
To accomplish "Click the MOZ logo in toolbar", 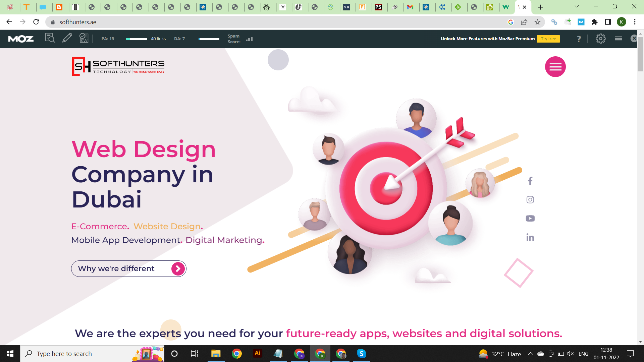I will coord(21,39).
